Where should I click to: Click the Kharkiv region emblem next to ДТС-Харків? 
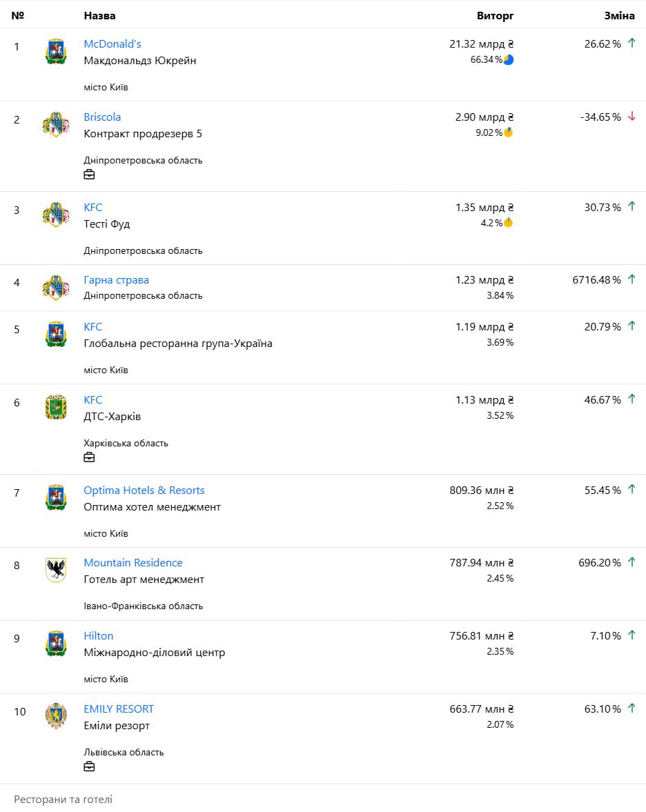click(56, 408)
